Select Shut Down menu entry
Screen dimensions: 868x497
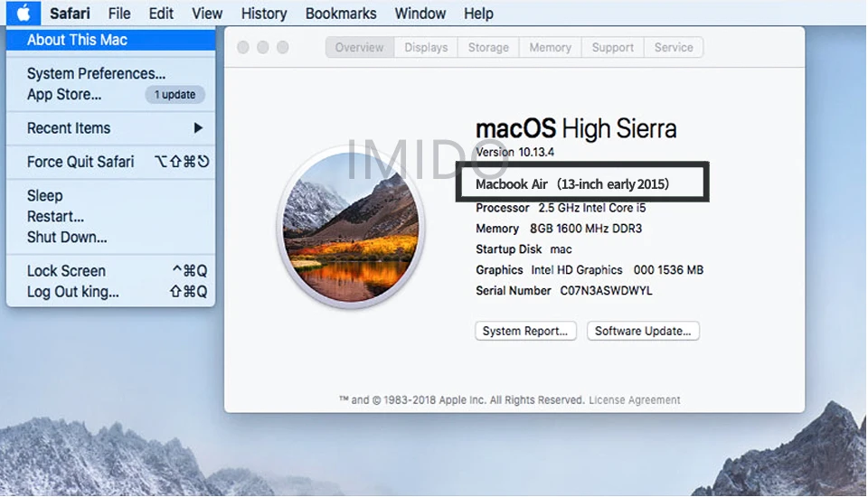point(67,238)
